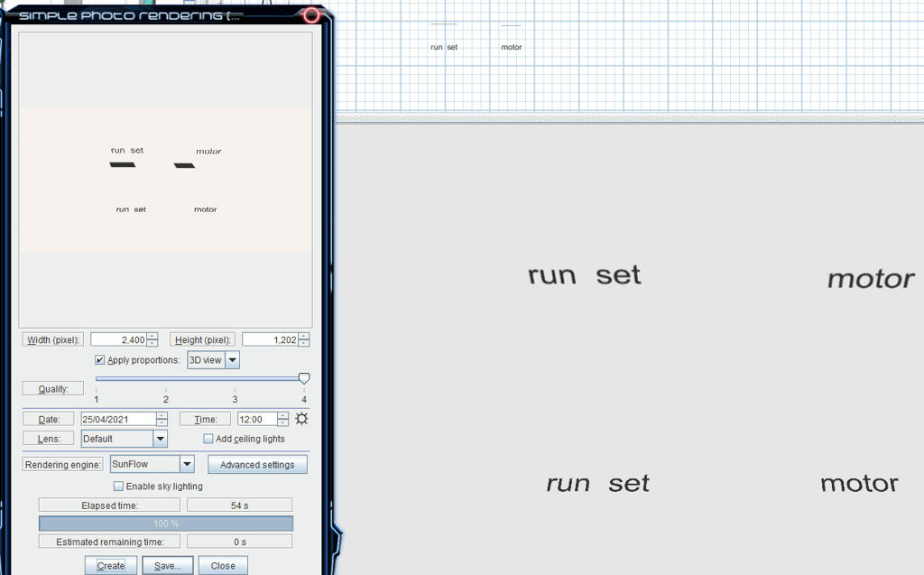Click the Create button

point(111,566)
